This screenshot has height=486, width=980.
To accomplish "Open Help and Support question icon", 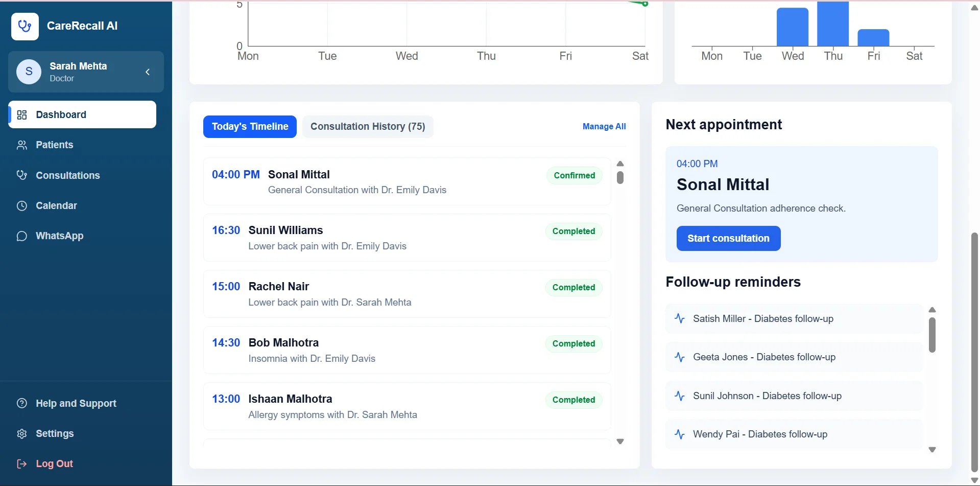I will tap(22, 403).
